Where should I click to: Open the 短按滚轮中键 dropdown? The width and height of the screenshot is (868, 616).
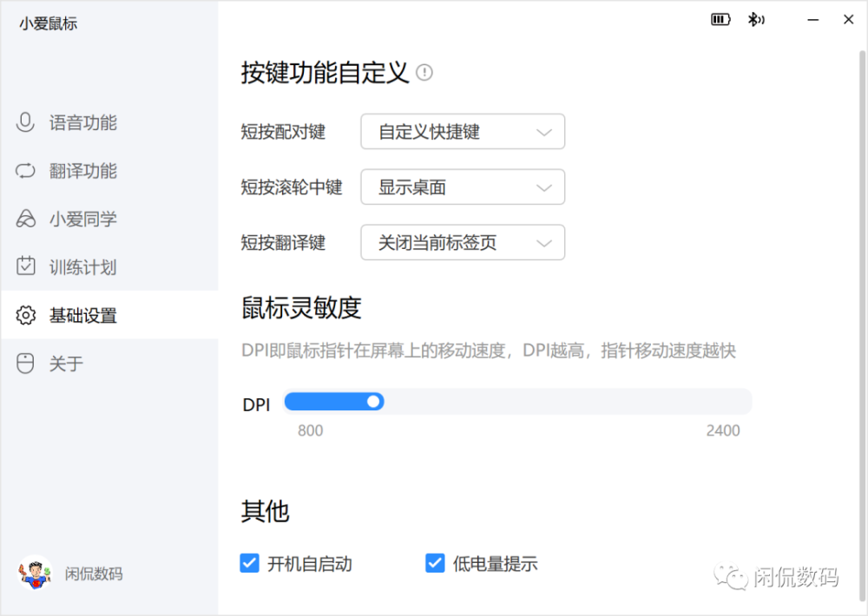[x=463, y=187]
